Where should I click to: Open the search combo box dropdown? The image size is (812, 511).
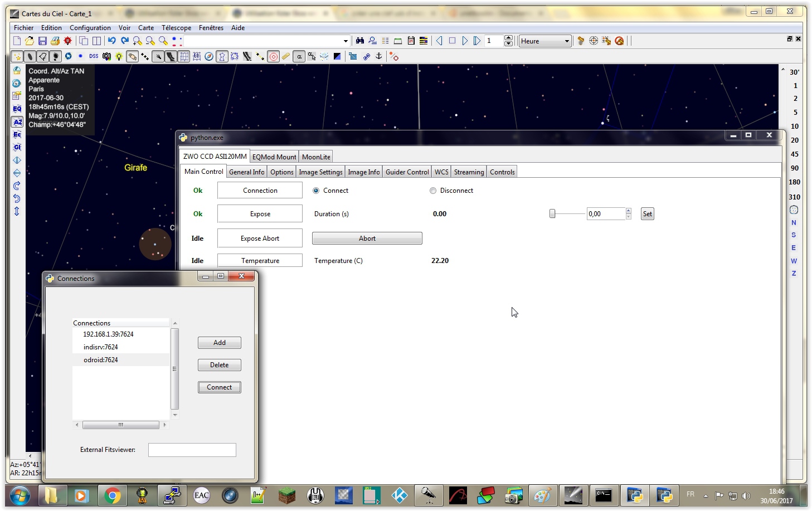pyautogui.click(x=346, y=41)
